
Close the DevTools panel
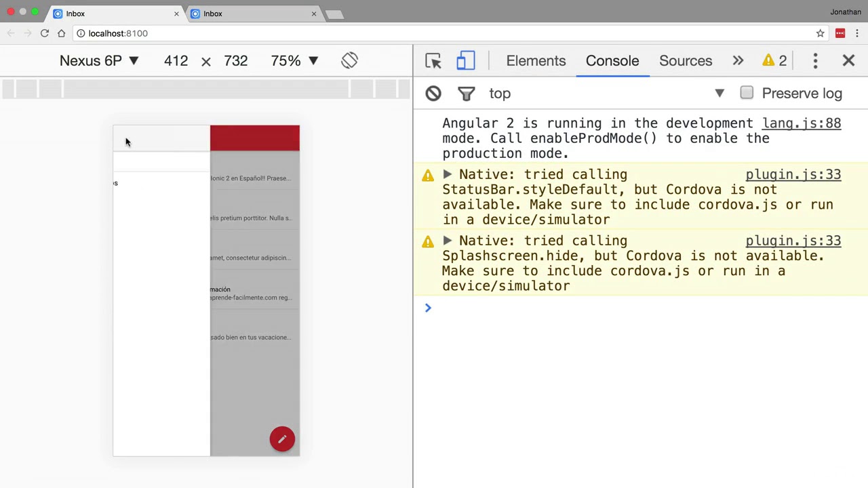(848, 60)
